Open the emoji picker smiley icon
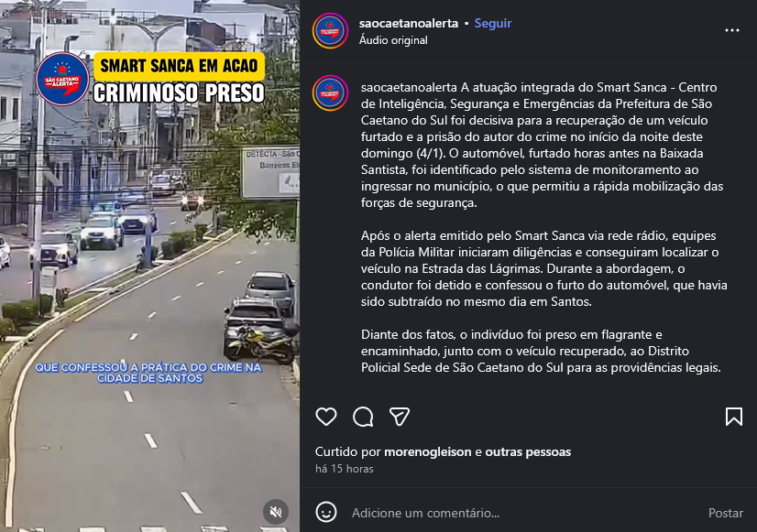 [x=326, y=512]
